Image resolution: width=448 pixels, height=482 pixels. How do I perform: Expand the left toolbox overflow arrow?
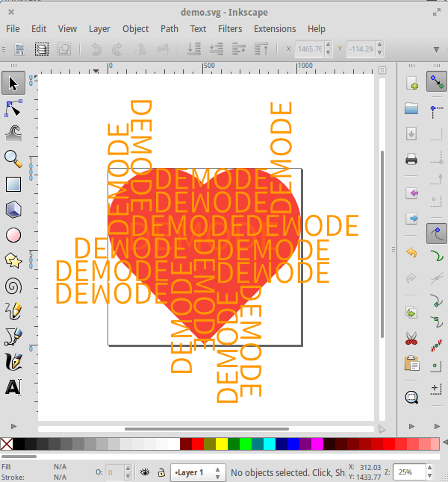(13, 426)
